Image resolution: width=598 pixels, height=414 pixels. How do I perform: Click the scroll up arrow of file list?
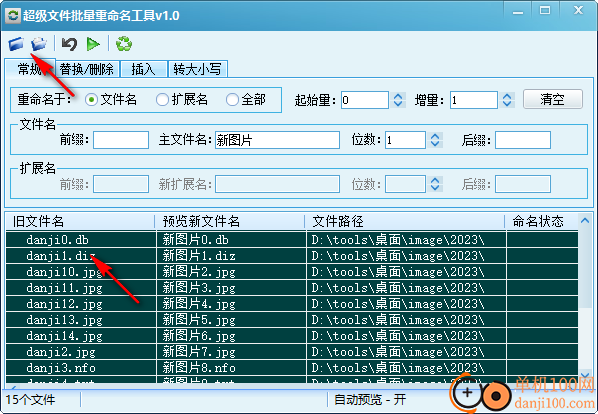[x=585, y=220]
